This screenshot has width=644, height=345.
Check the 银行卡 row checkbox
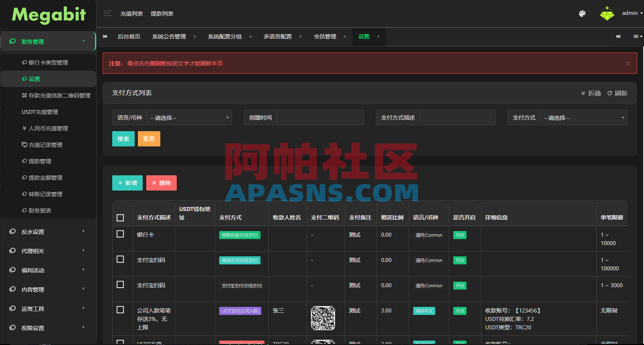(120, 234)
